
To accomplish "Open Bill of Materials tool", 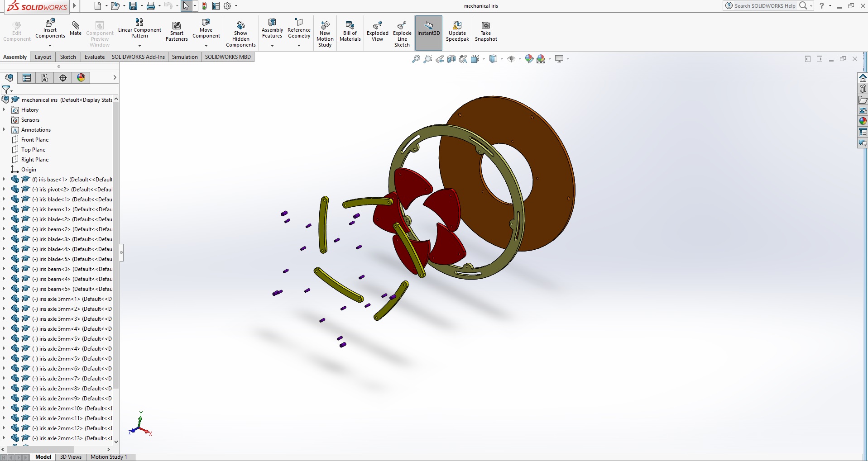I will tap(350, 31).
